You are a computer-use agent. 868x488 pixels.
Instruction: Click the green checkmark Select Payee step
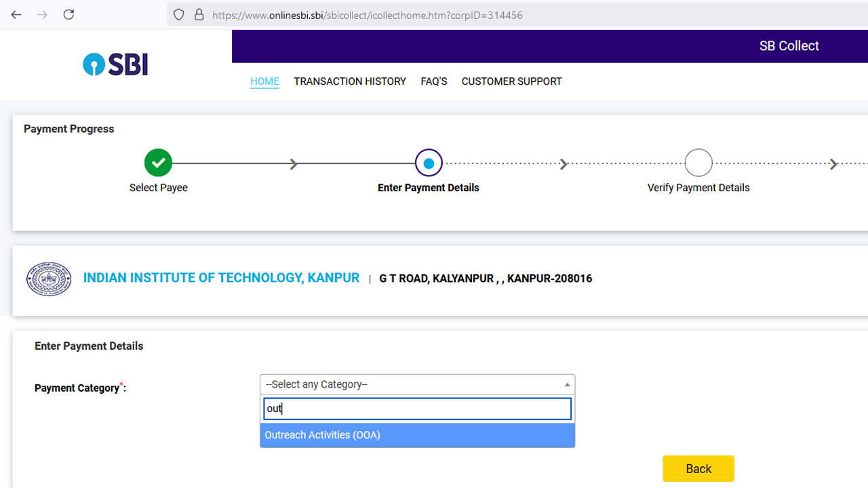158,163
